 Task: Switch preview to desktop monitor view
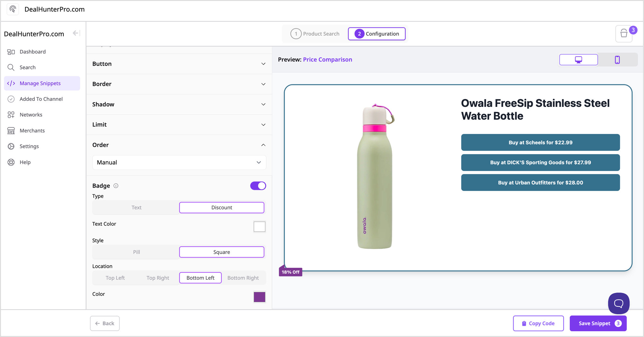click(x=578, y=60)
